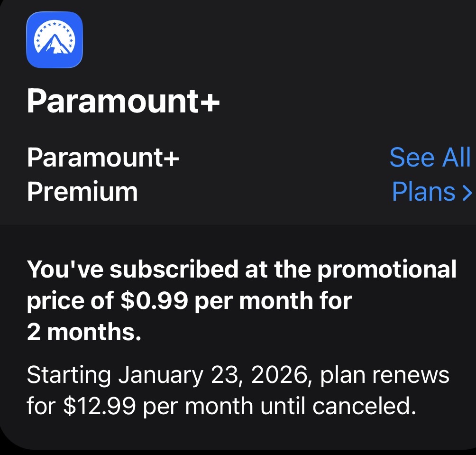Click the "2 months." duration text
The width and height of the screenshot is (476, 455).
(84, 332)
